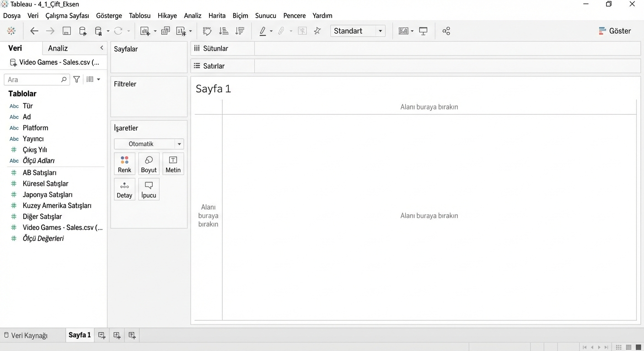Click the undo back arrow

pyautogui.click(x=34, y=31)
